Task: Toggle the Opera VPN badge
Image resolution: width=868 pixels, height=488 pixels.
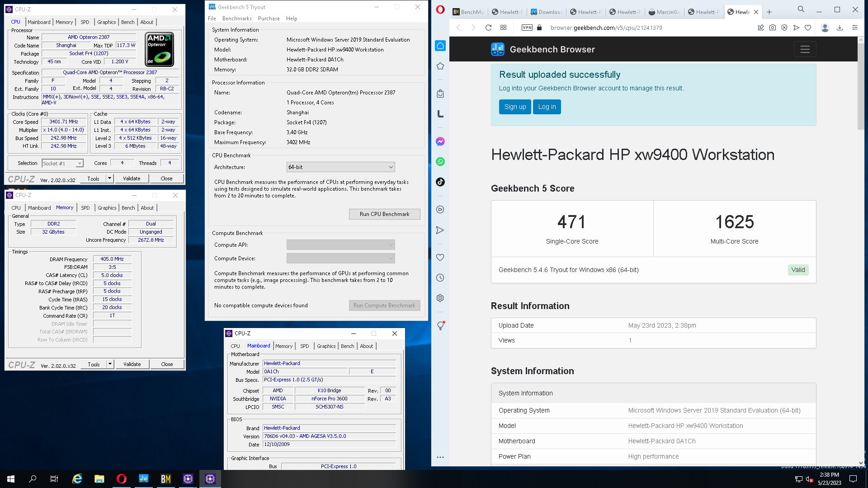Action: (x=527, y=28)
